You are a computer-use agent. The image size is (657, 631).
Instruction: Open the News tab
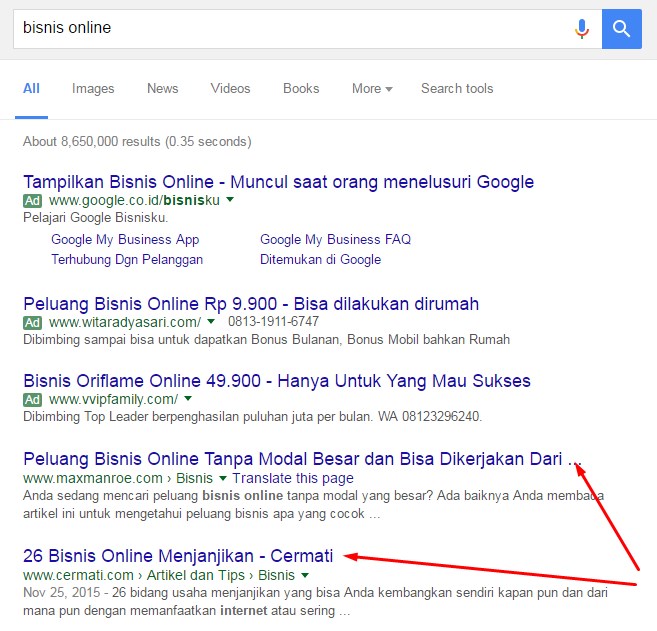point(163,88)
